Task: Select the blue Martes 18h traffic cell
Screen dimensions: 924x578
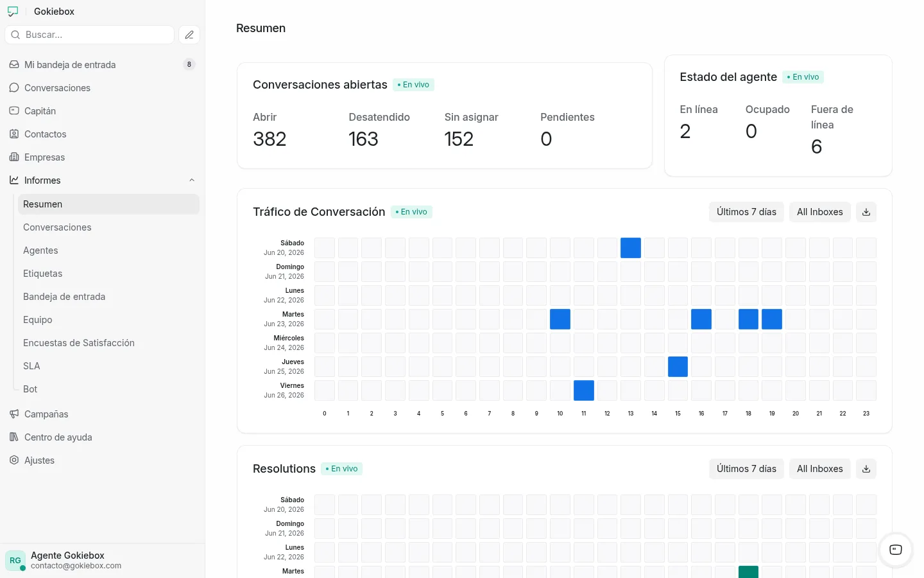Action: point(749,319)
